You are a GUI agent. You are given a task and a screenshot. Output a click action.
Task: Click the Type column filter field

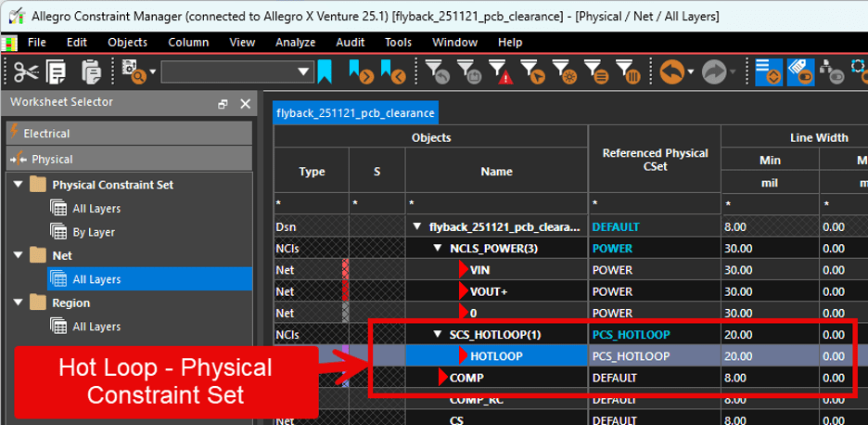click(x=312, y=204)
